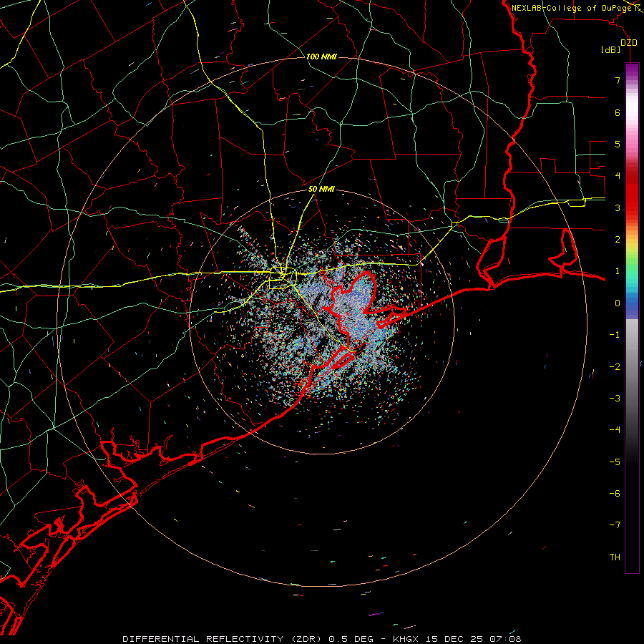Click legend value -3 label
The image size is (644, 644).
(615, 399)
